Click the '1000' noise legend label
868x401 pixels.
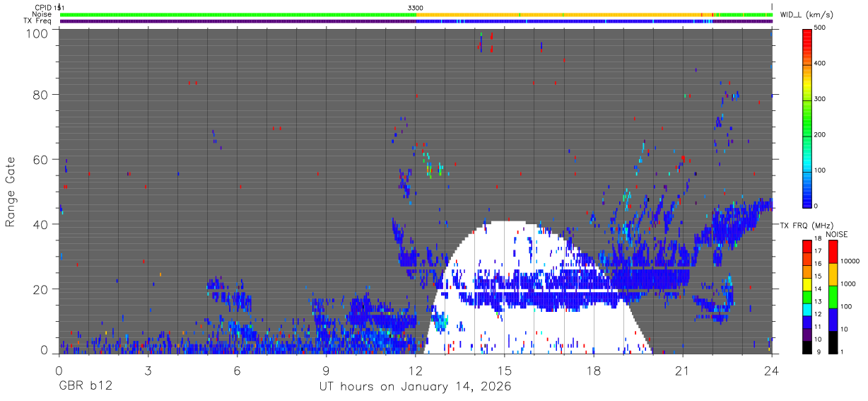coord(849,284)
